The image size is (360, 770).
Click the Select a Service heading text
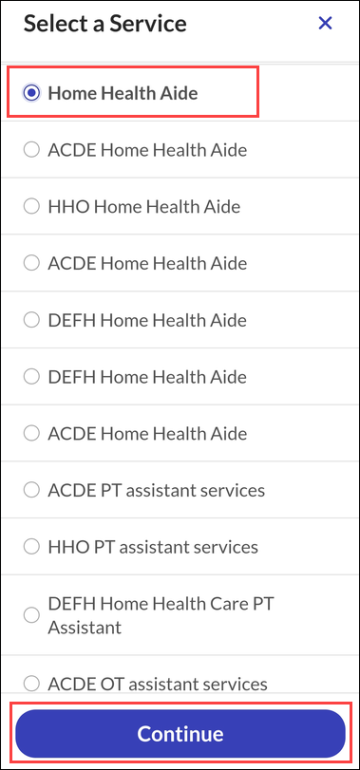[x=105, y=24]
